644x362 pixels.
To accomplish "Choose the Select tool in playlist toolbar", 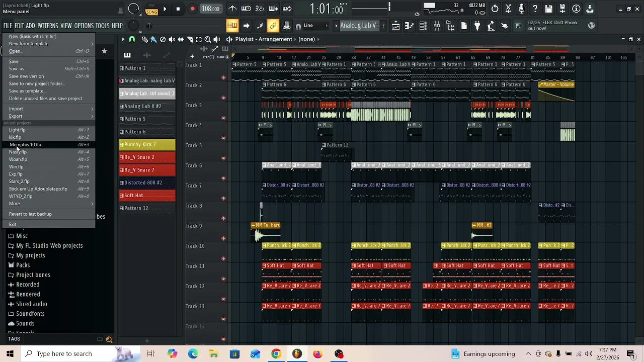I will [199, 39].
